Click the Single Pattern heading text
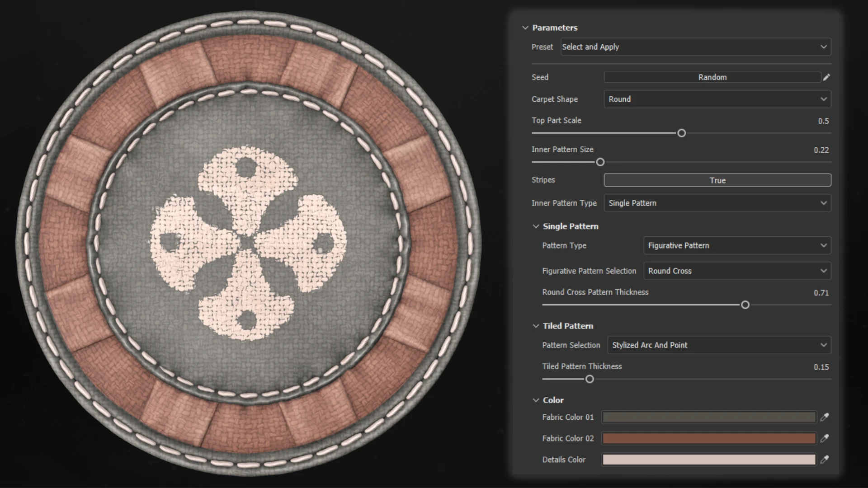 tap(571, 226)
